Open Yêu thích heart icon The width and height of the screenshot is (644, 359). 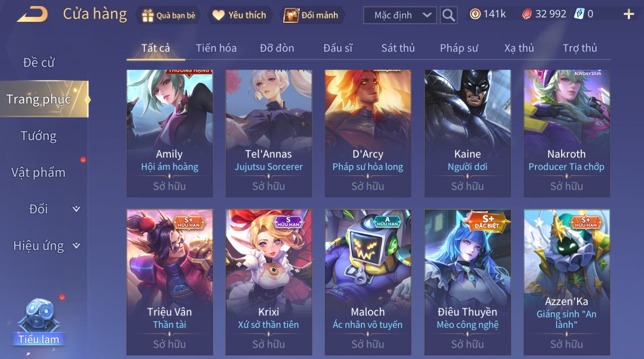[x=219, y=15]
